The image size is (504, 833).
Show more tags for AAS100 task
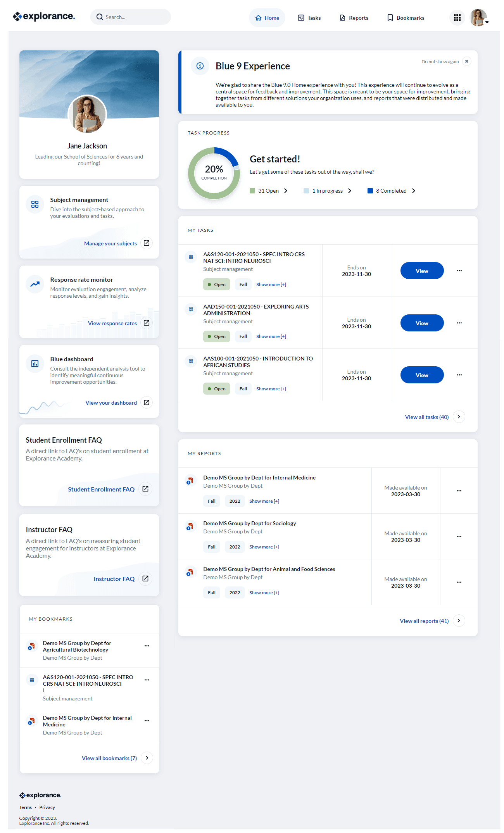click(271, 389)
